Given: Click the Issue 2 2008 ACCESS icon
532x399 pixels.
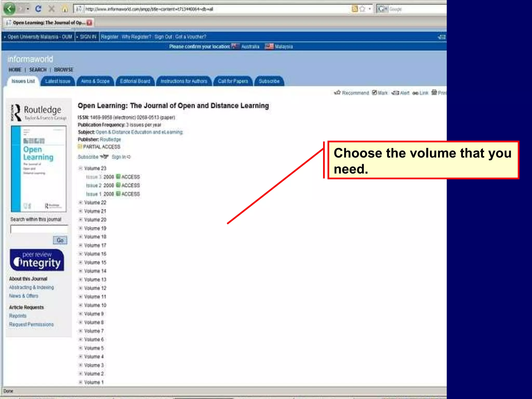Looking at the screenshot, I should click(x=118, y=185).
